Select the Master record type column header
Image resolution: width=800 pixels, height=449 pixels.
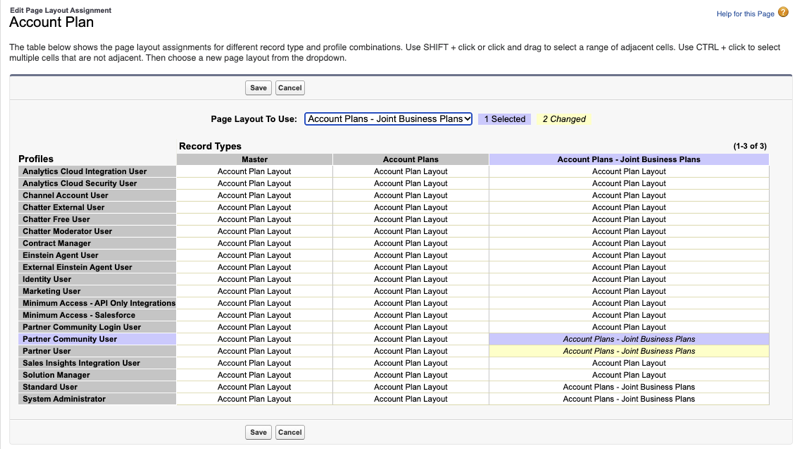tap(255, 159)
